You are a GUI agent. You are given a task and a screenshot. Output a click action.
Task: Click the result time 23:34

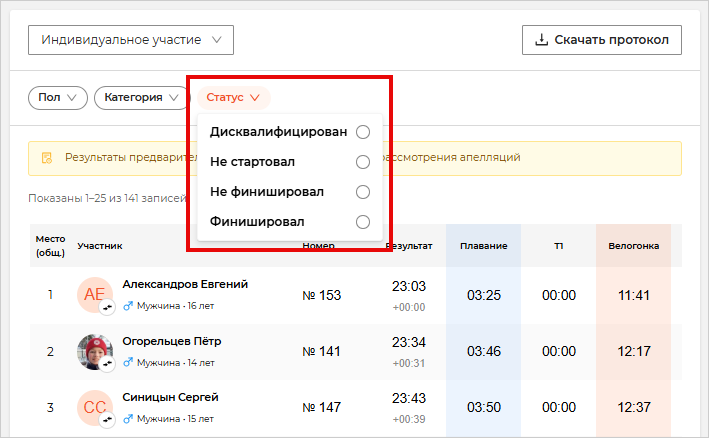tap(409, 342)
